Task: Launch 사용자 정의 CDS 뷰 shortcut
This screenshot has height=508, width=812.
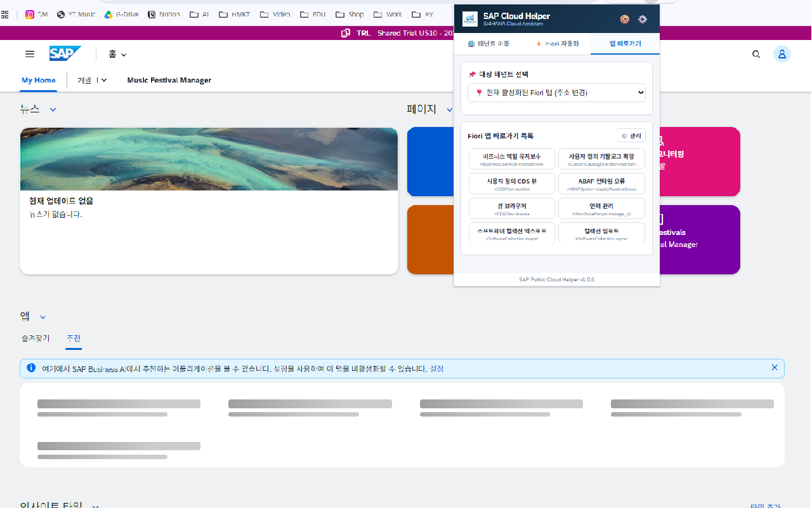Action: tap(512, 184)
